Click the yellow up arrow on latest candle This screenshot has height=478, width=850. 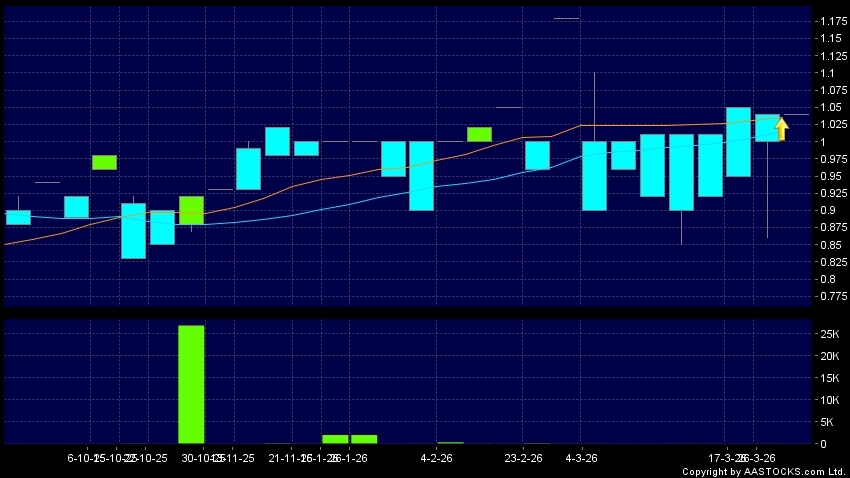coord(781,127)
